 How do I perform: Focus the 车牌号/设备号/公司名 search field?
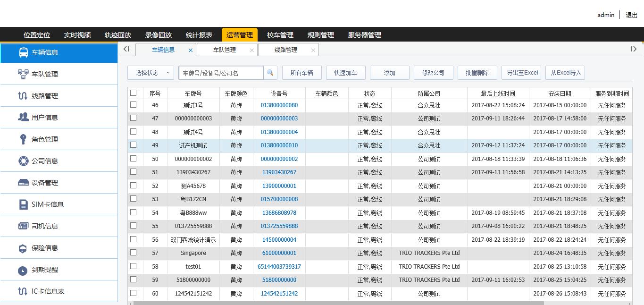point(221,73)
